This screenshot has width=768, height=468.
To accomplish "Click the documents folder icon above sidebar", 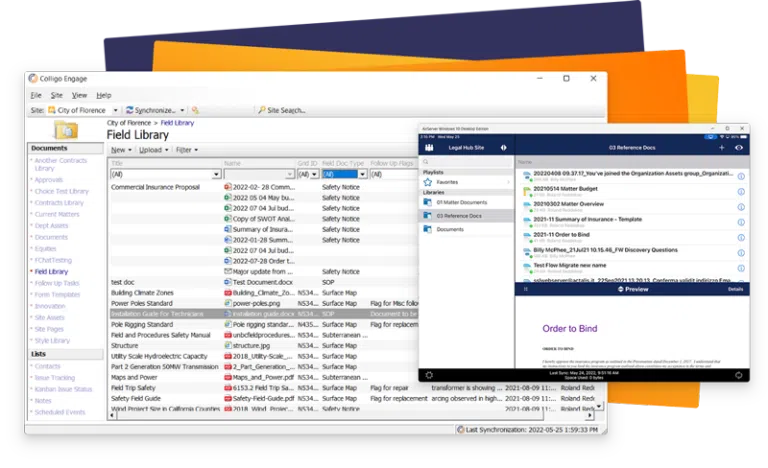I will click(x=66, y=130).
